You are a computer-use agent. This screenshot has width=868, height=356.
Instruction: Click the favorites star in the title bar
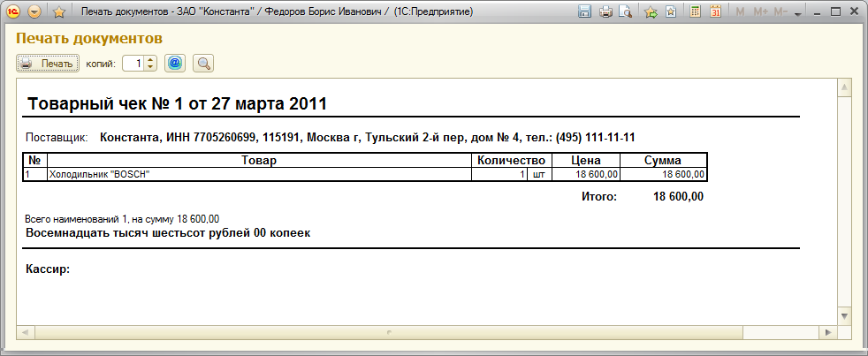tap(59, 11)
